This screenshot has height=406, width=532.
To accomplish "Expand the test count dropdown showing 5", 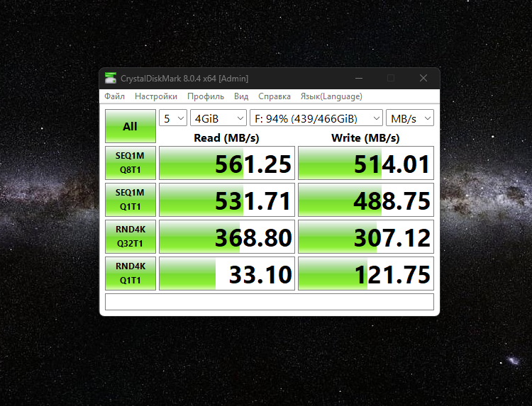I will 173,118.
